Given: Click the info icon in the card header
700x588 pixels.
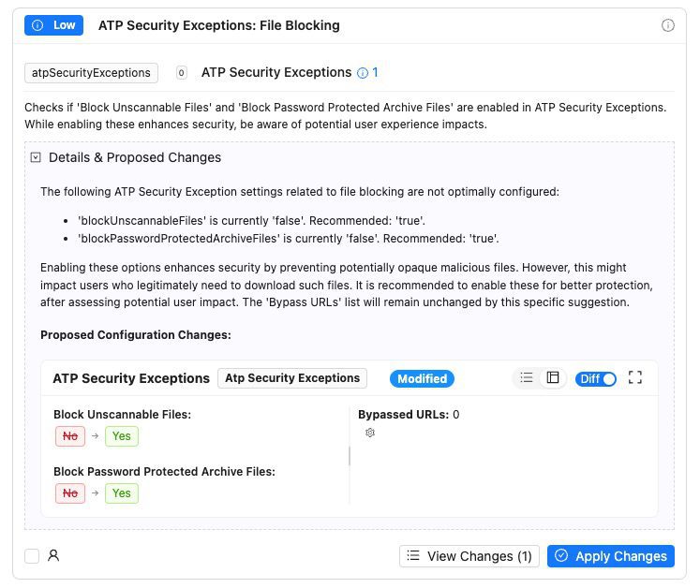Looking at the screenshot, I should point(668,25).
